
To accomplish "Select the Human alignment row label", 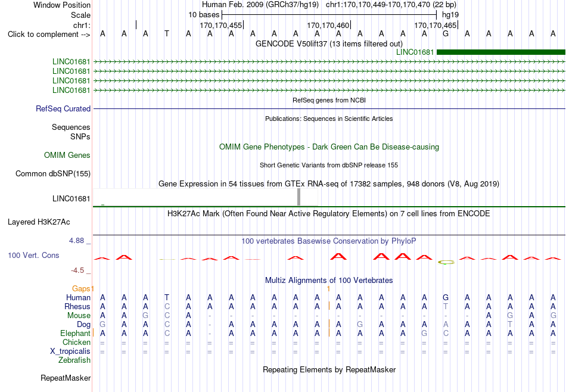I will click(78, 297).
